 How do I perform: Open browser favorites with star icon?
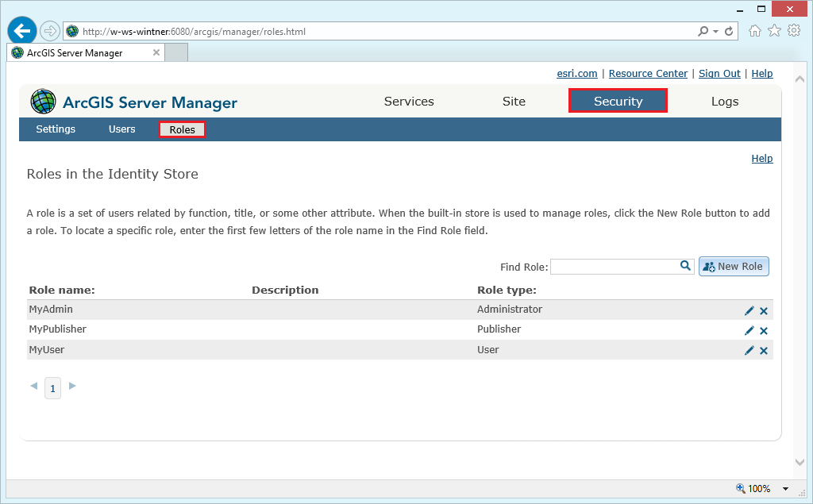773,31
